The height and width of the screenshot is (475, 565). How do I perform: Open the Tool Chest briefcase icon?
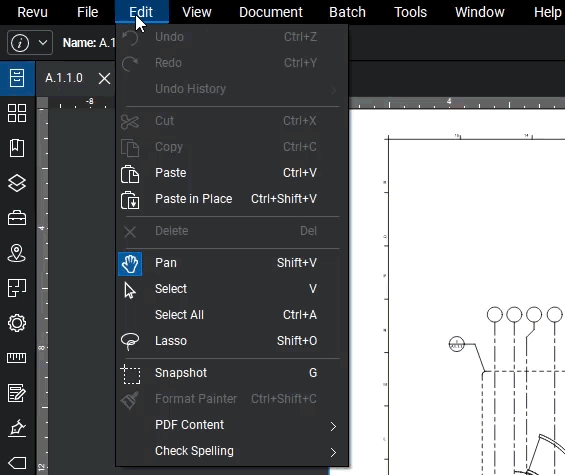coord(17,218)
